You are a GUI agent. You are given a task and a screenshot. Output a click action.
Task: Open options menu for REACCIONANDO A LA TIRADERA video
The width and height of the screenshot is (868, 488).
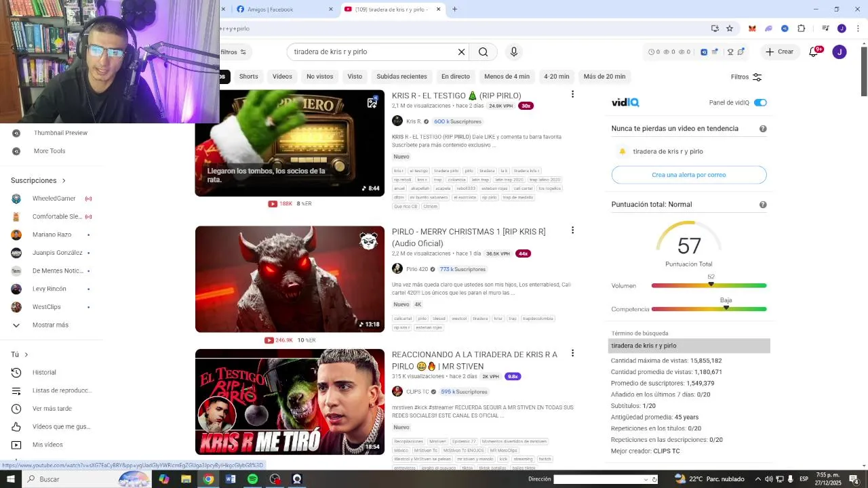tap(572, 353)
